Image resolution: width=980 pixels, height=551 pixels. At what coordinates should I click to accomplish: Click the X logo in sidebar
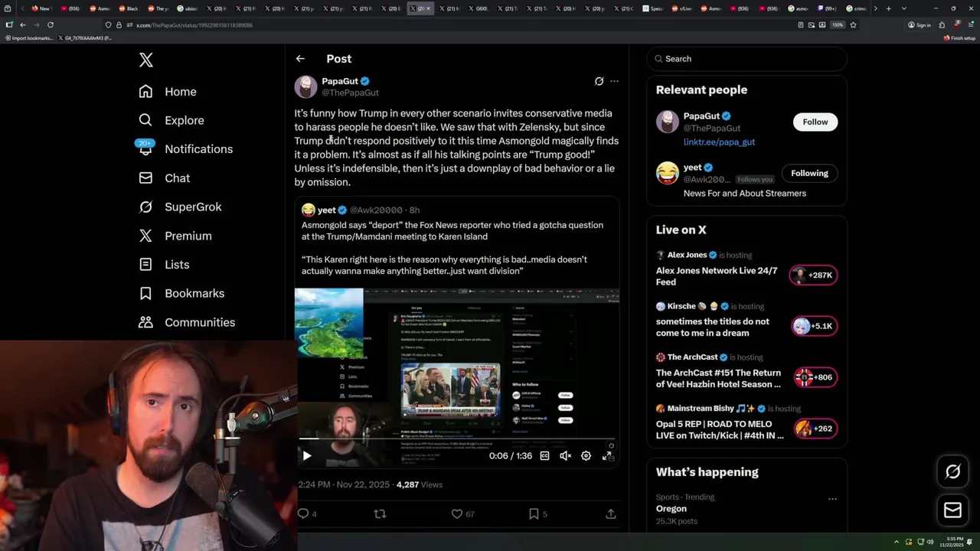click(146, 60)
